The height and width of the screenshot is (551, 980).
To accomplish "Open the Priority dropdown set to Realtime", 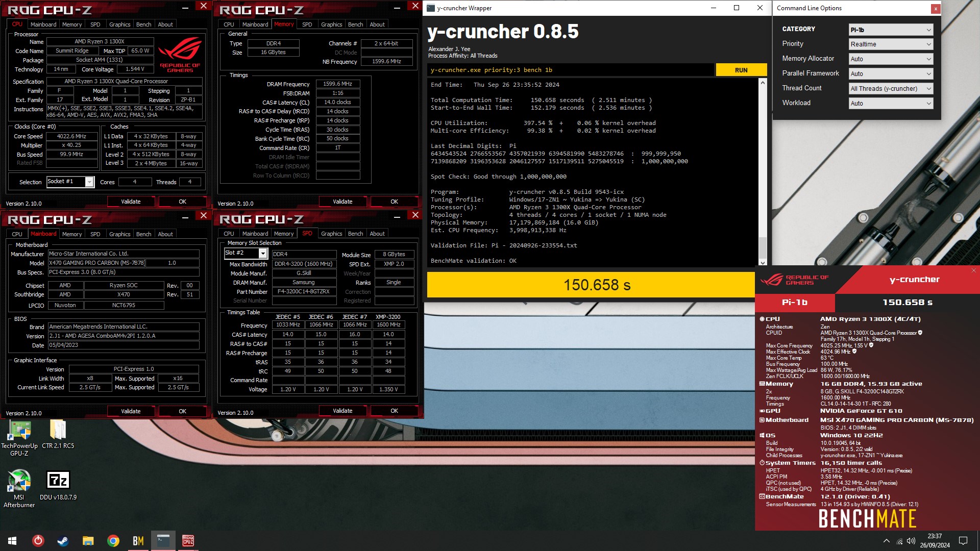I will (891, 44).
